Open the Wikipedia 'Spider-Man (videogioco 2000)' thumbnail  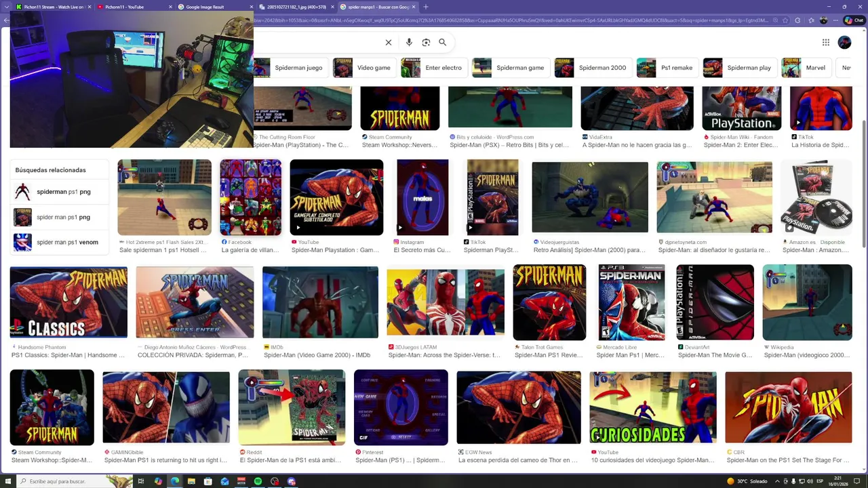(x=807, y=302)
